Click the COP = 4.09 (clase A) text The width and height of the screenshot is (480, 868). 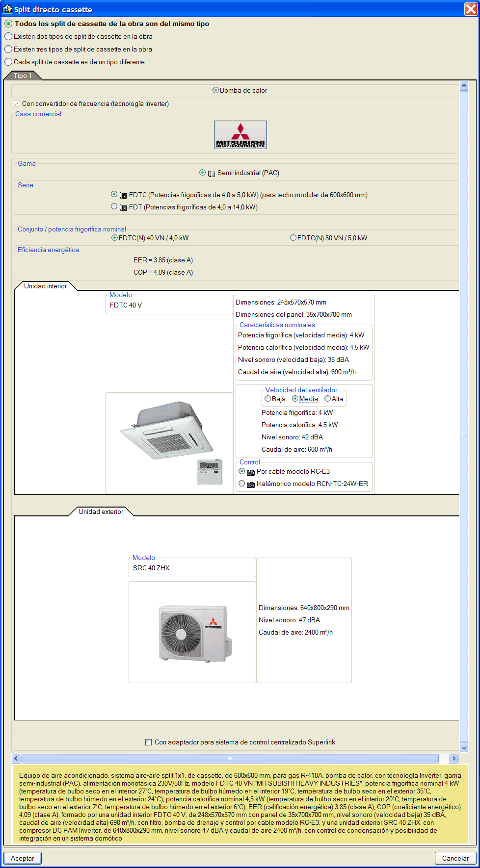pos(163,273)
